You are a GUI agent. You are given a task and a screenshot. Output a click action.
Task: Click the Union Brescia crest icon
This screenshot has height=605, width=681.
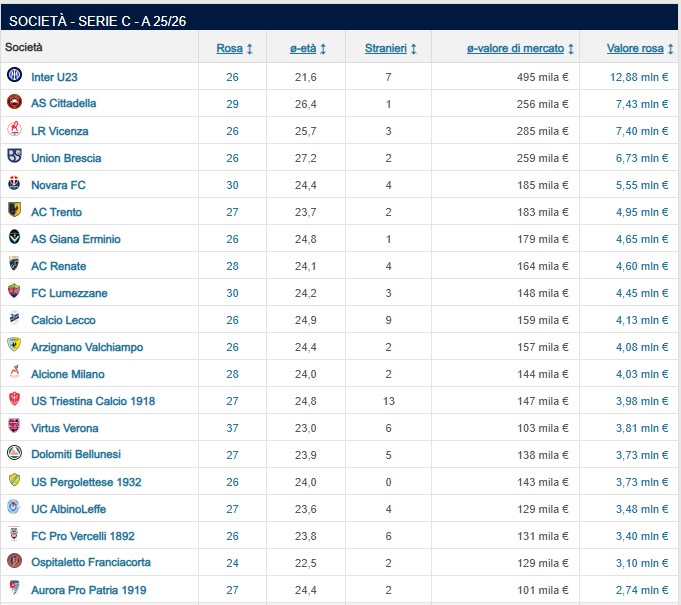click(x=14, y=157)
